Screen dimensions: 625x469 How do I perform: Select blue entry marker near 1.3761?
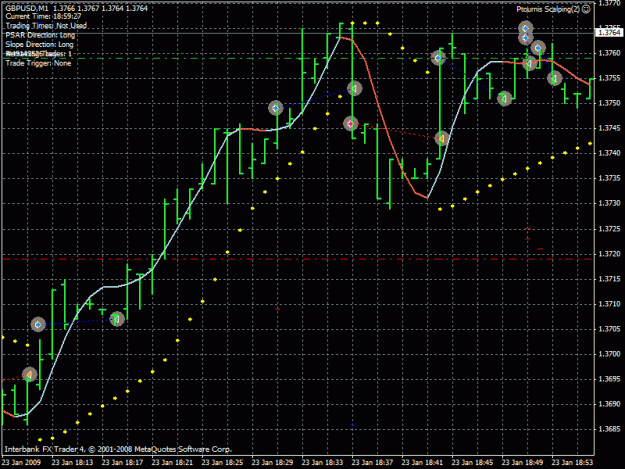click(538, 48)
